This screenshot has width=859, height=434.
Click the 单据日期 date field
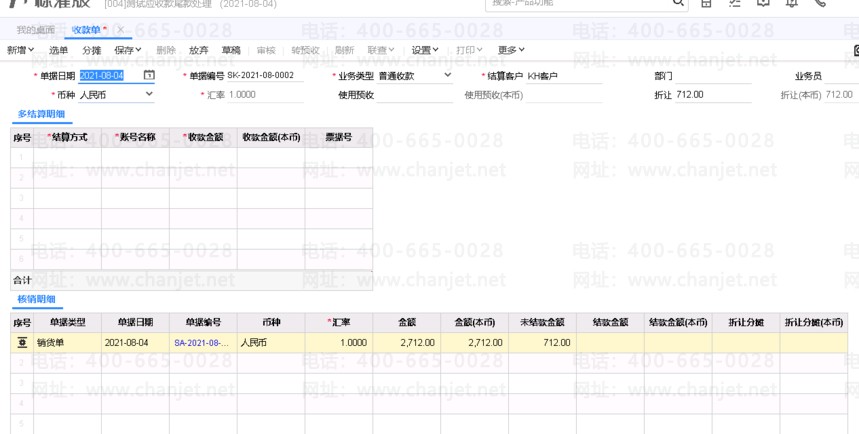pos(111,76)
